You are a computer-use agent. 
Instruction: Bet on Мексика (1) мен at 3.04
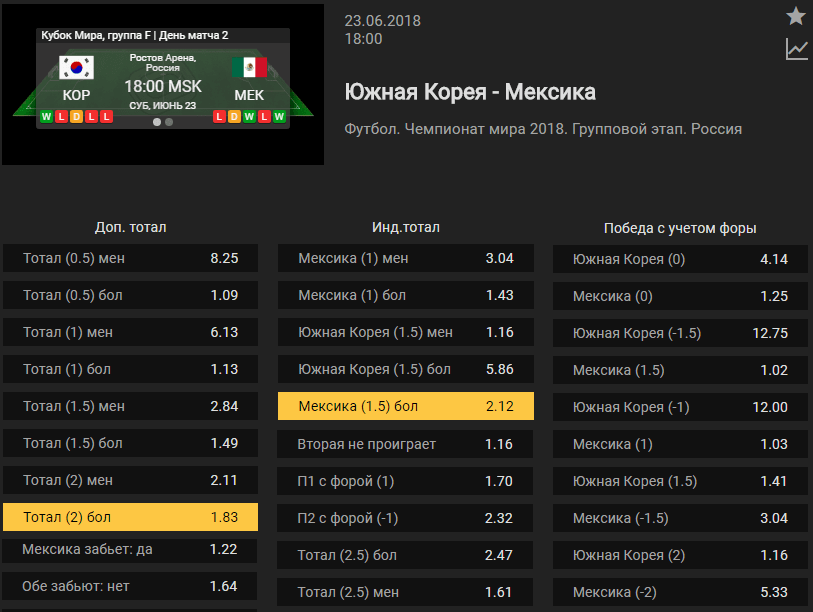[x=406, y=258]
